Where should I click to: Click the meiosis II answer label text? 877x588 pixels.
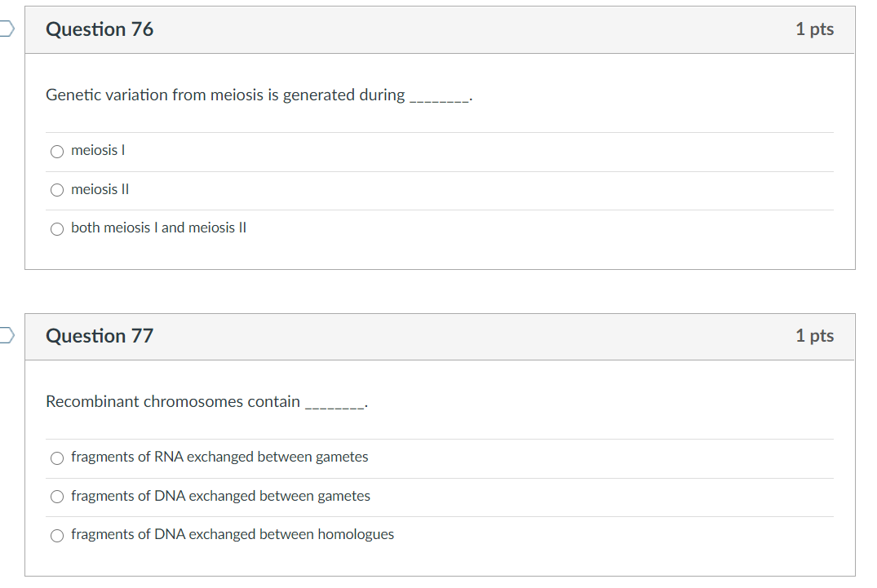100,188
